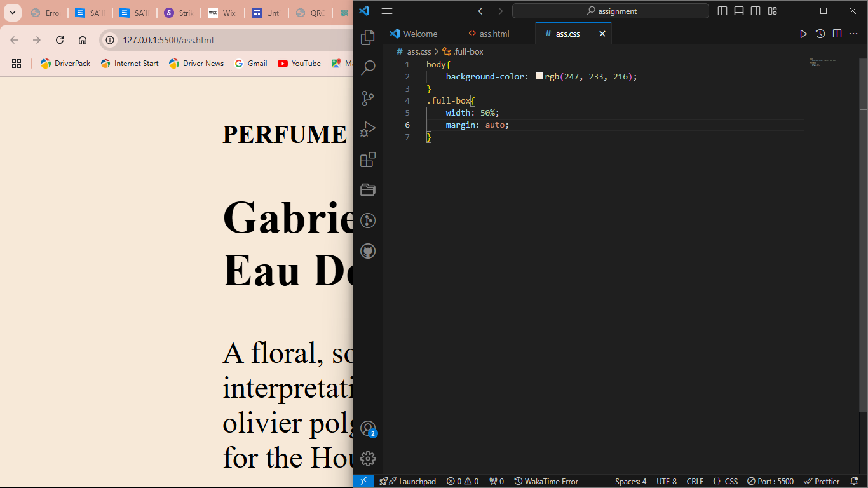Open the Git Graph view in activity bar
Image resolution: width=868 pixels, height=488 pixels.
pos(368,220)
